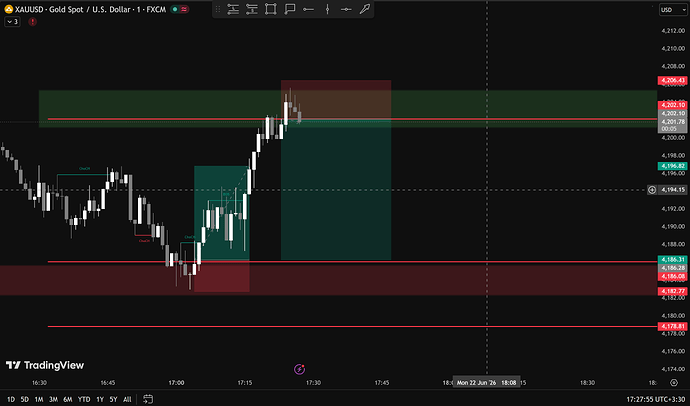Click the red indicator error warning
The width and height of the screenshot is (690, 406).
tap(33, 22)
